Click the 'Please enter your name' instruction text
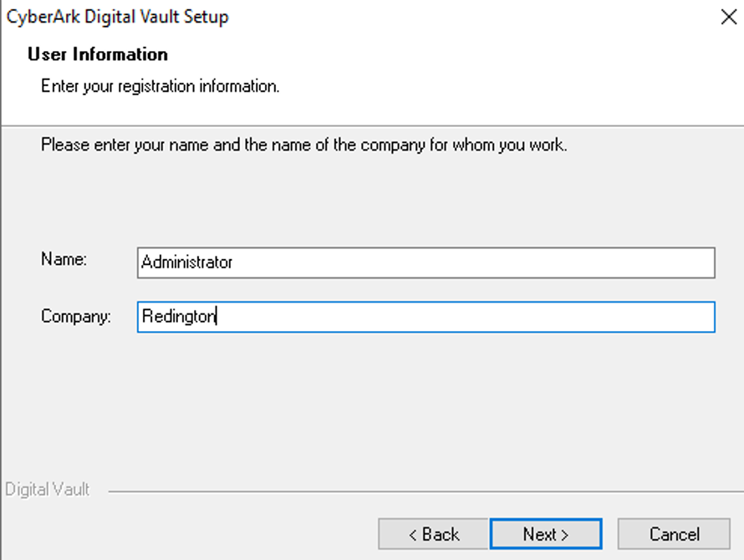 (x=303, y=145)
